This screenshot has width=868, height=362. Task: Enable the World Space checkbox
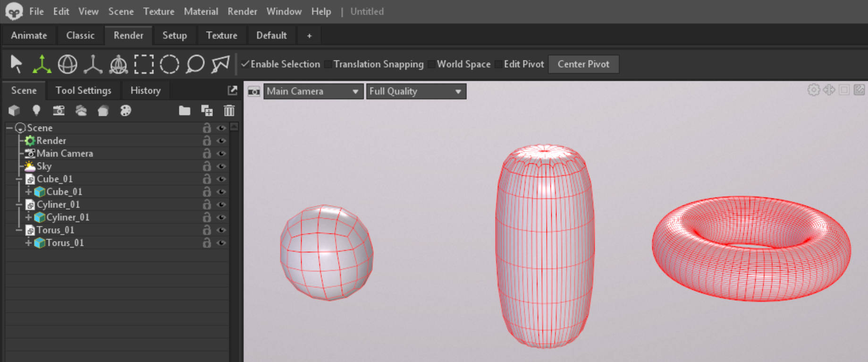[x=431, y=64]
